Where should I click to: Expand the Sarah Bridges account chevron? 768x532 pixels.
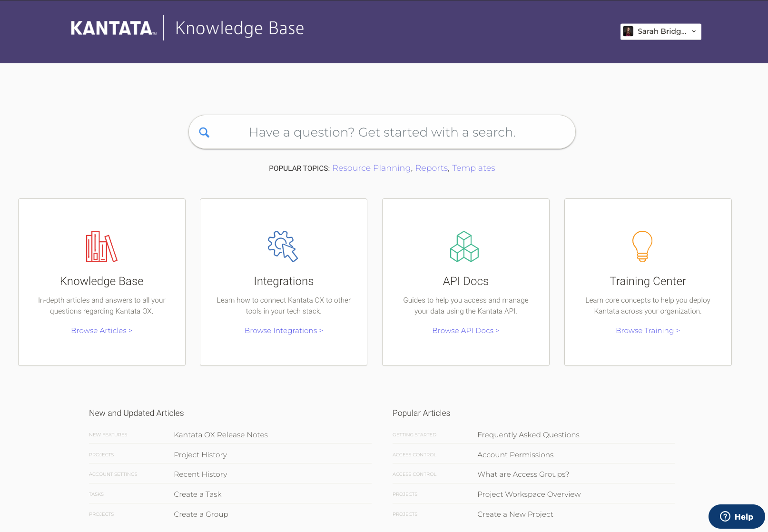coord(693,31)
